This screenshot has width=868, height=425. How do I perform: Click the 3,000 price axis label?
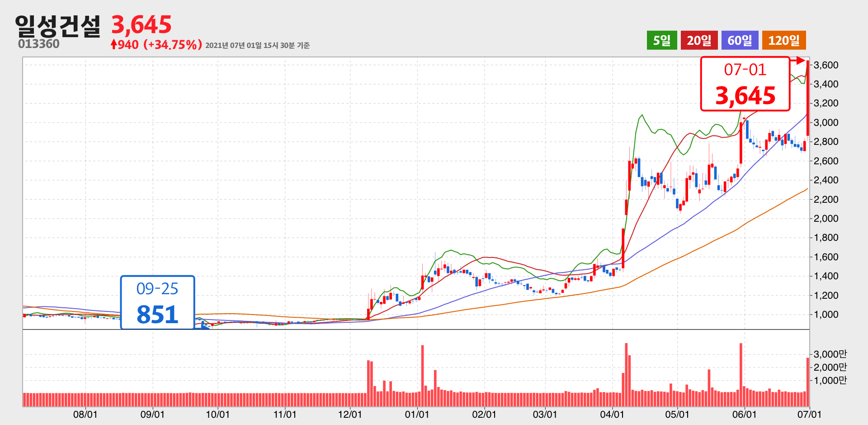pos(826,122)
